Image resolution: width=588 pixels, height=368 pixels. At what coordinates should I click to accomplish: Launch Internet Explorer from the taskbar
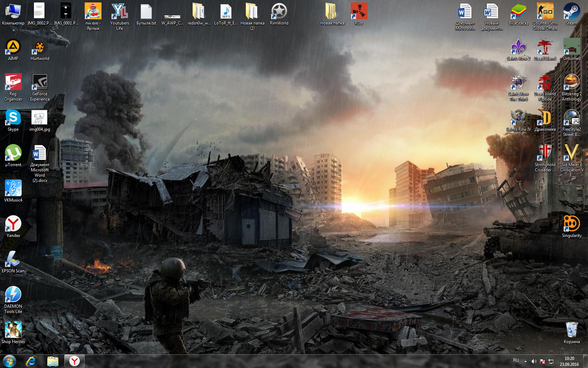[31, 361]
